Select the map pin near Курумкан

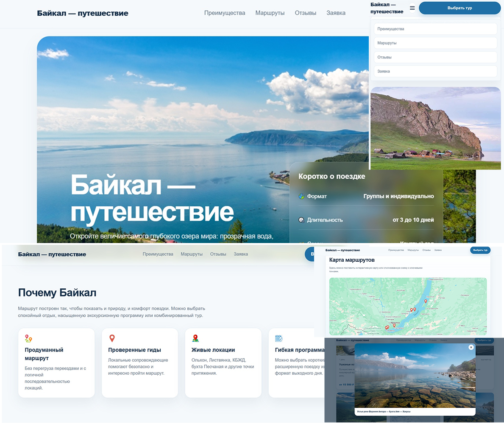tap(426, 301)
